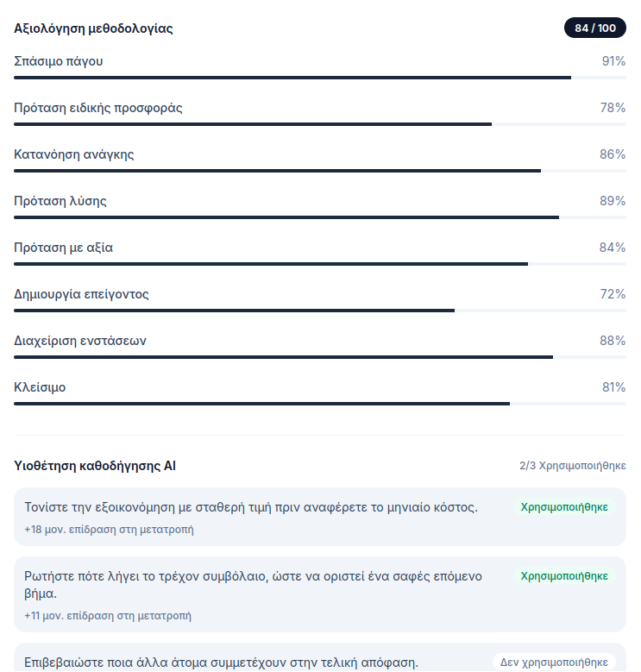
Task: Open the decision-makers confirmation tip card
Action: (x=320, y=657)
